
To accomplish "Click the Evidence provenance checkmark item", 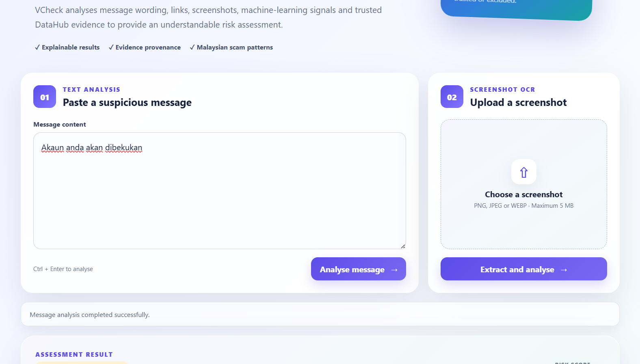I will [145, 47].
